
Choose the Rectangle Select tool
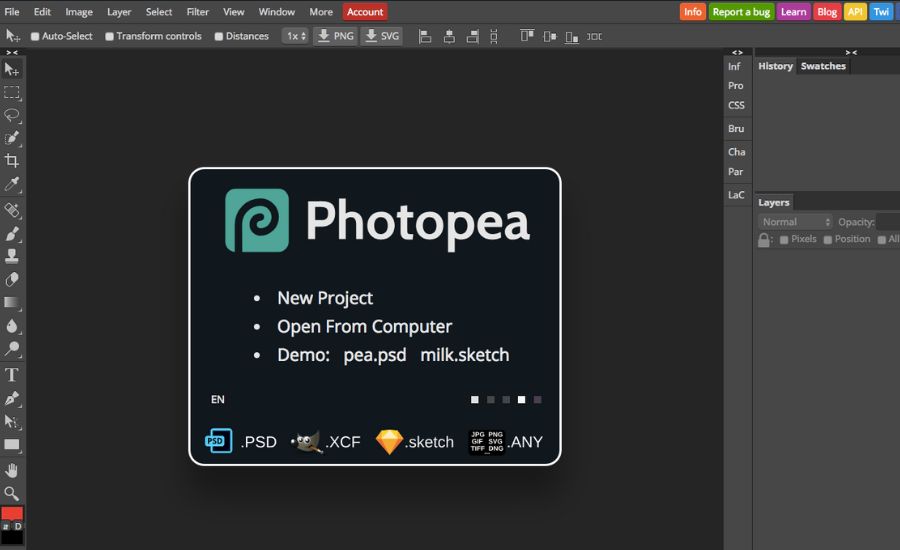[x=12, y=92]
